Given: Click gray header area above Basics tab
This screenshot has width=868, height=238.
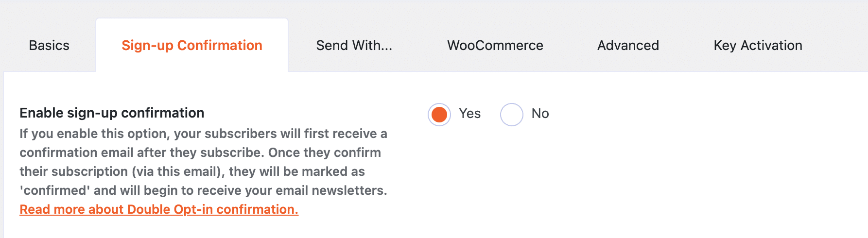Looking at the screenshot, I should [49, 10].
